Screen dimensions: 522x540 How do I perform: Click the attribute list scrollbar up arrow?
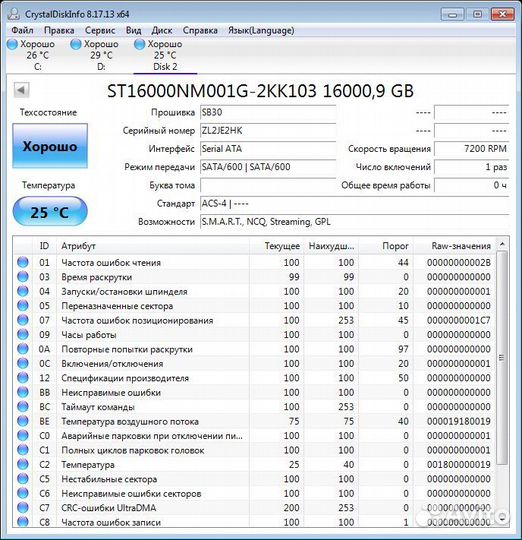502,244
